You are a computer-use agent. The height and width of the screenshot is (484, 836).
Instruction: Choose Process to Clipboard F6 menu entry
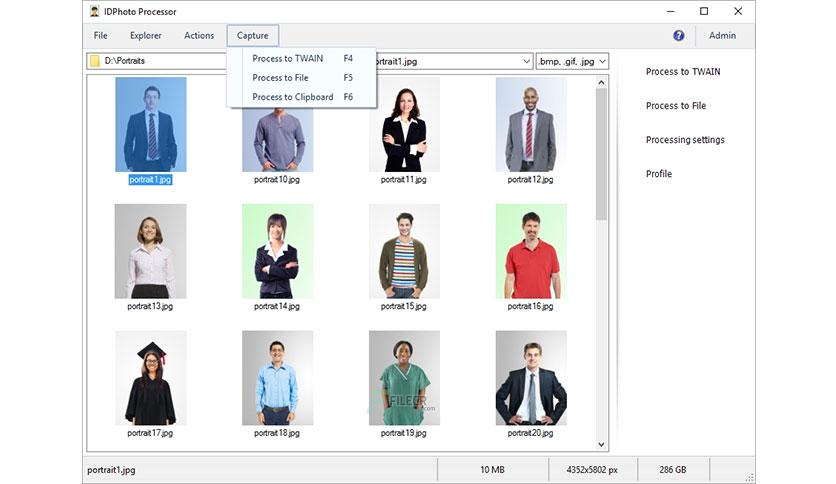302,97
